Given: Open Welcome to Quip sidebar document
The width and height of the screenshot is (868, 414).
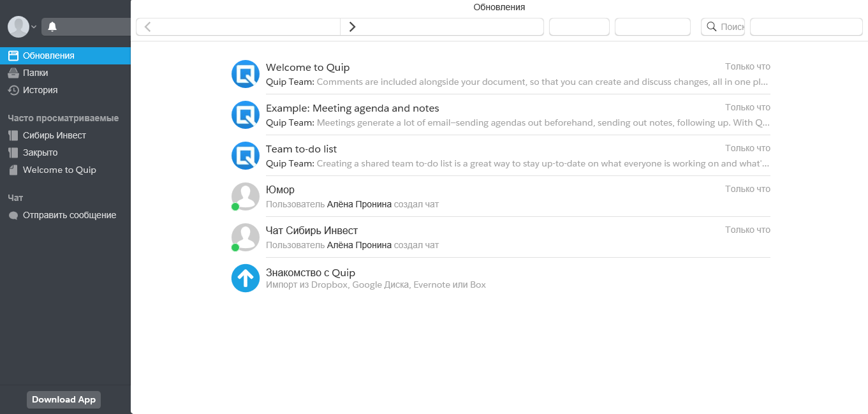Looking at the screenshot, I should [x=65, y=170].
